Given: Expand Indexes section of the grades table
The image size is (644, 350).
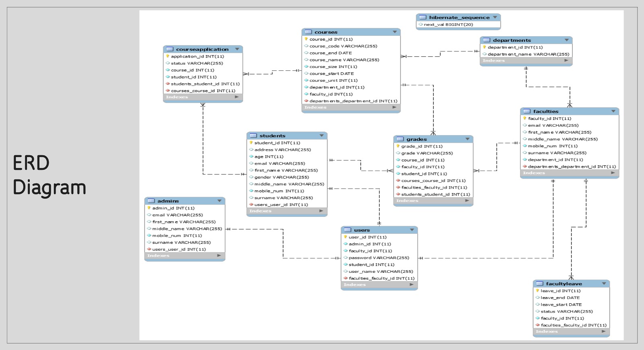Looking at the screenshot, I should pos(467,200).
